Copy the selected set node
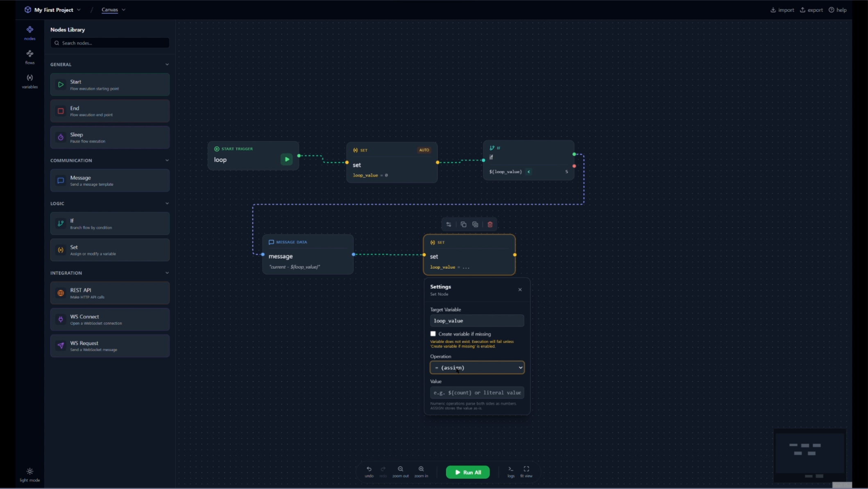 pyautogui.click(x=463, y=224)
